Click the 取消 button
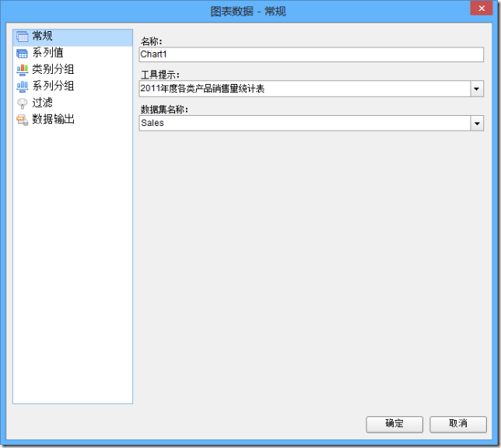Viewport: 501px width, 448px height. pos(458,425)
